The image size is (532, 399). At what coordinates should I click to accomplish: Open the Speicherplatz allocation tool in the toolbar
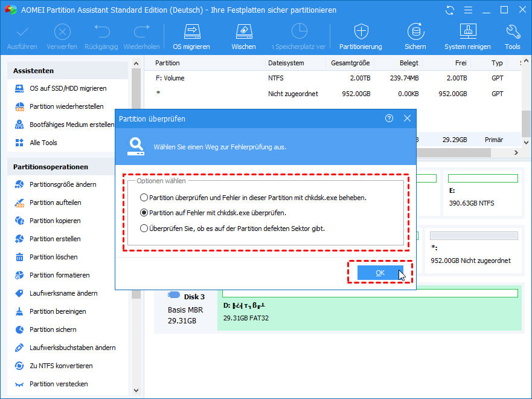point(298,37)
